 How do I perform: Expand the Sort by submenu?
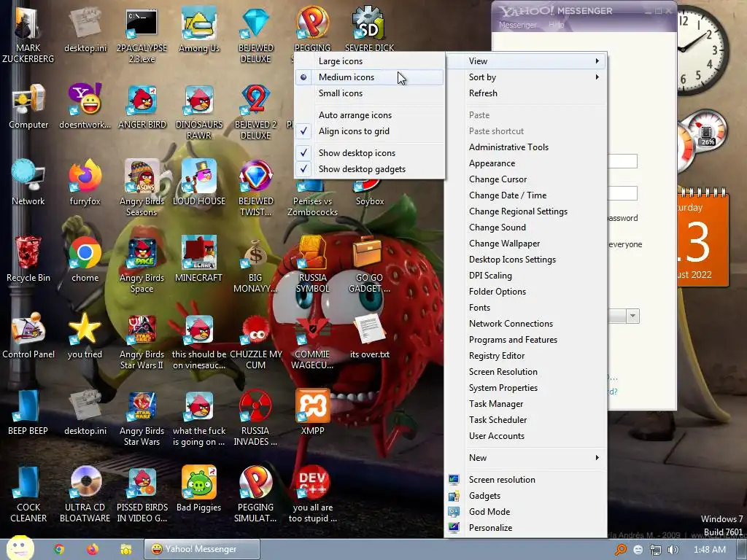pyautogui.click(x=525, y=77)
